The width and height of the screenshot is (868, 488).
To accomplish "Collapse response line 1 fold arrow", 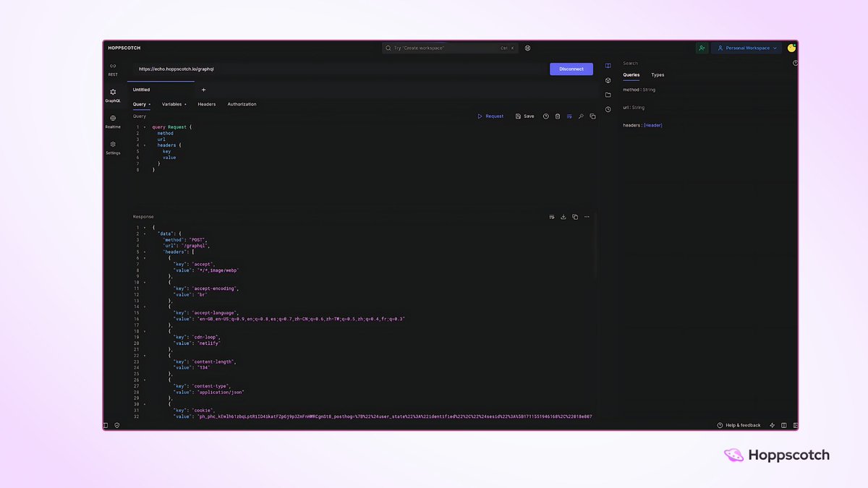I will click(x=144, y=228).
